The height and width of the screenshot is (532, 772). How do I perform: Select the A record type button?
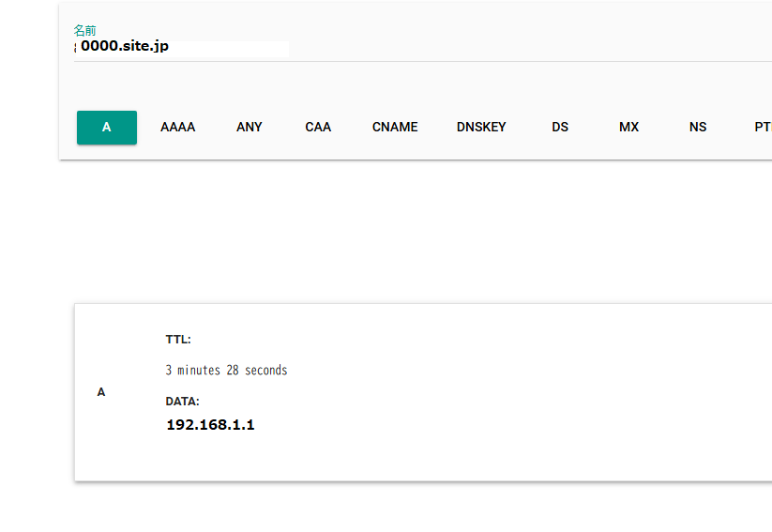[x=107, y=128]
